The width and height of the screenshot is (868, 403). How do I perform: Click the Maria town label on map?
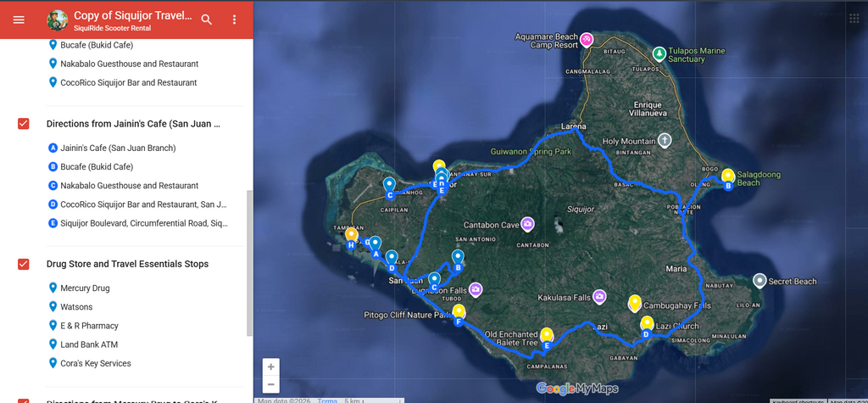point(676,269)
